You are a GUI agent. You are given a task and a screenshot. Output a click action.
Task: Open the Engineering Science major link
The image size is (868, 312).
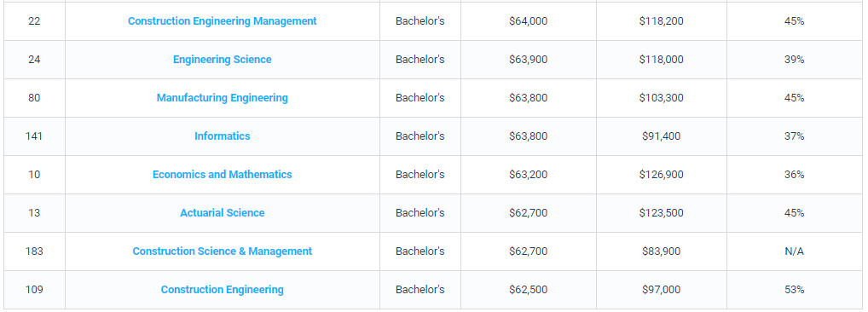[222, 59]
